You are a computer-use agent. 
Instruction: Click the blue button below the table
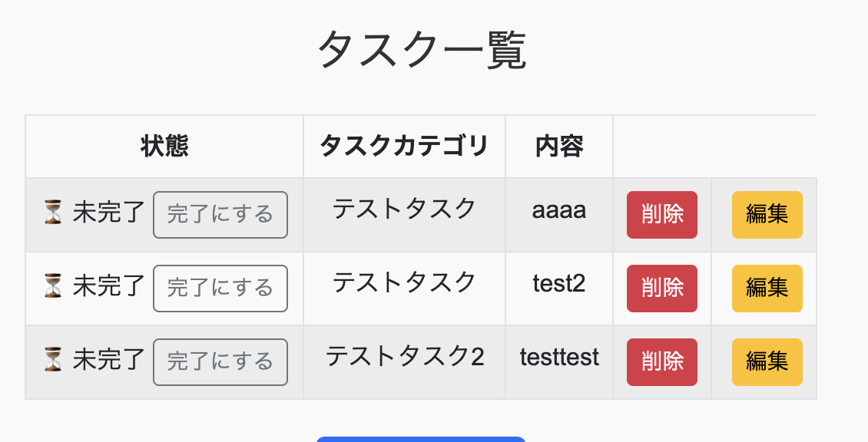[421, 439]
